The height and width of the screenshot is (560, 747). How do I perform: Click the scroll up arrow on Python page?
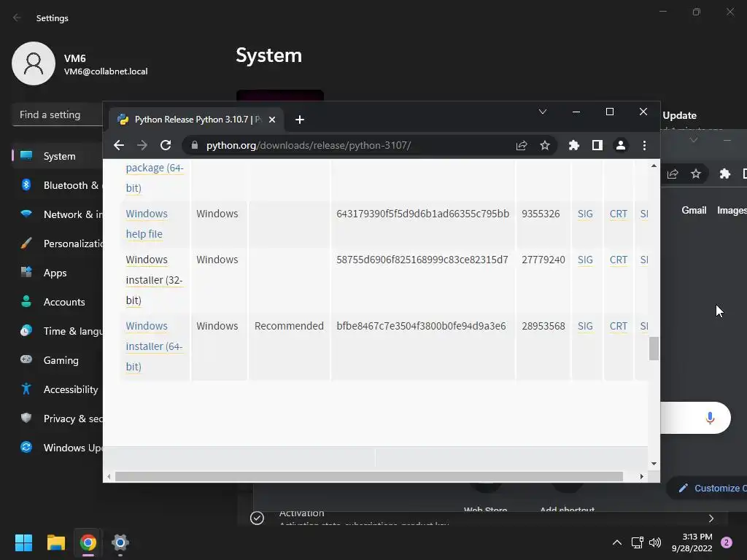(x=654, y=166)
